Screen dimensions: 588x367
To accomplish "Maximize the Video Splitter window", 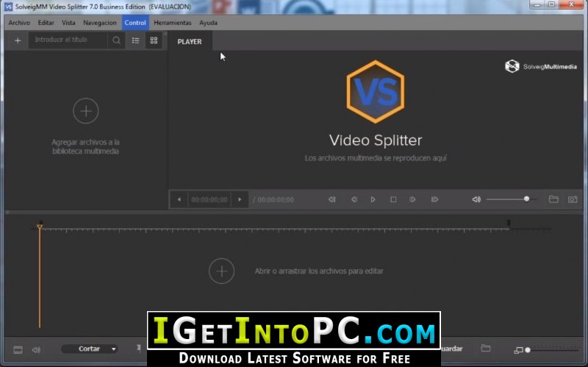I will coord(552,4).
